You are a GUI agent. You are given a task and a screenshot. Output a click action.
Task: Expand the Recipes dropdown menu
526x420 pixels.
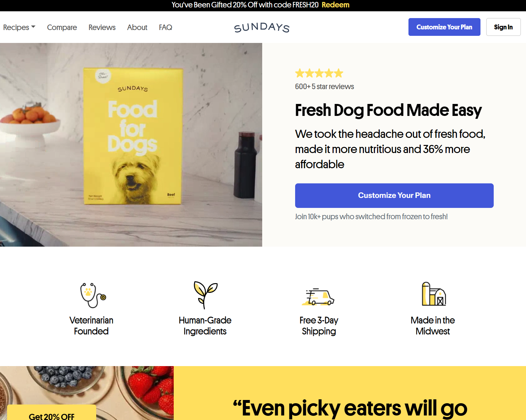point(19,27)
